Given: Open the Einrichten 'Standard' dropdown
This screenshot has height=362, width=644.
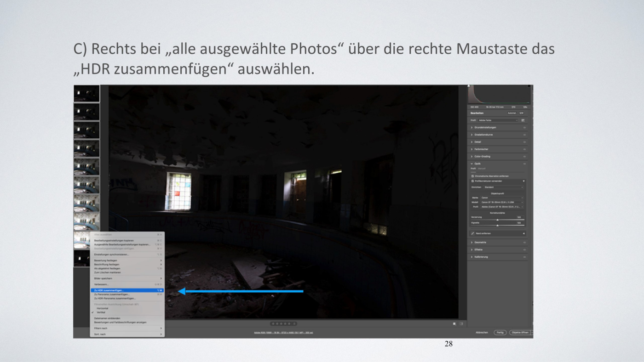Looking at the screenshot, I should 503,187.
